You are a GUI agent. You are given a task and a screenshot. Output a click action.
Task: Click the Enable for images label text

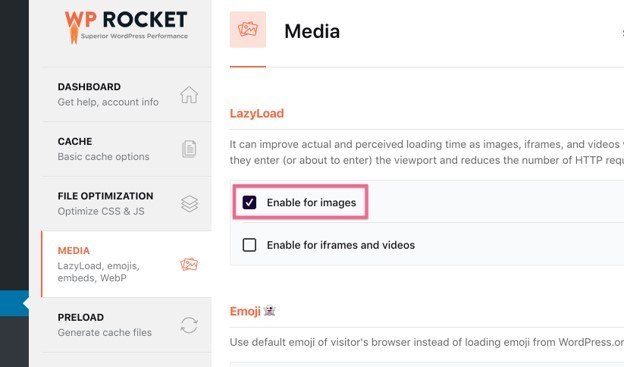311,203
